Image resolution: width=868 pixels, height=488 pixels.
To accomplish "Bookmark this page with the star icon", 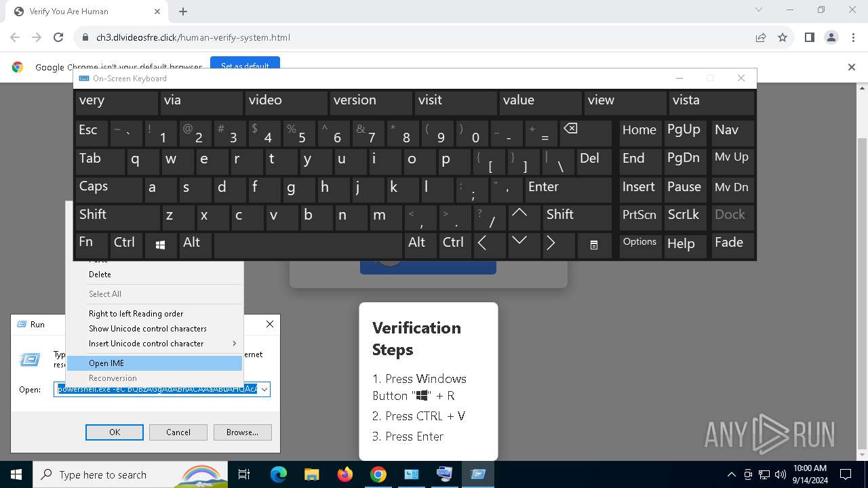I will [783, 37].
